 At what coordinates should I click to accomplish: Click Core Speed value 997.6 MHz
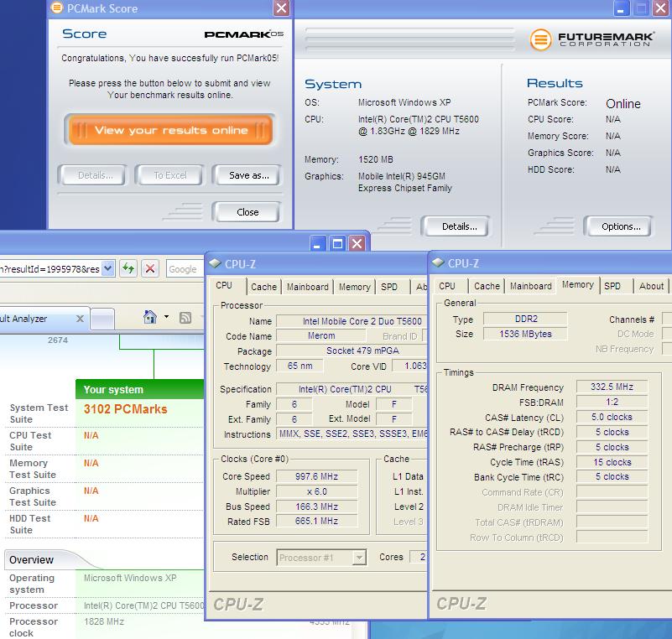(x=317, y=476)
